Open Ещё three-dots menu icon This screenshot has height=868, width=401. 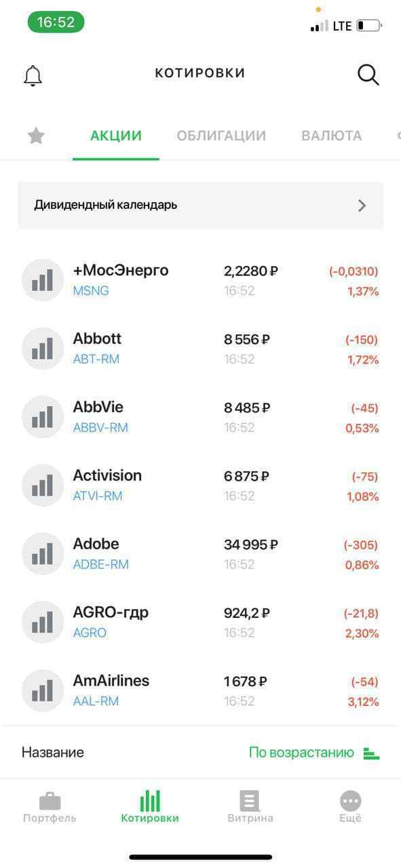[x=351, y=801]
